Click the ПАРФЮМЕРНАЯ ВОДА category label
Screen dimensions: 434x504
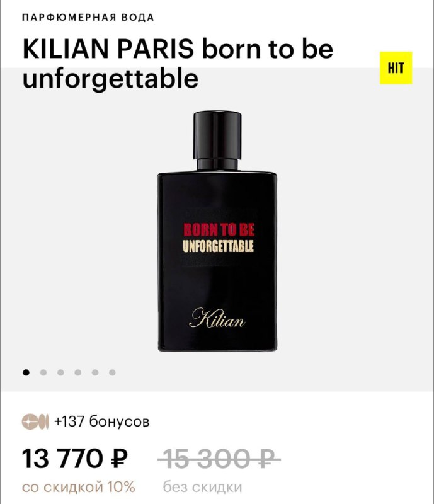88,18
